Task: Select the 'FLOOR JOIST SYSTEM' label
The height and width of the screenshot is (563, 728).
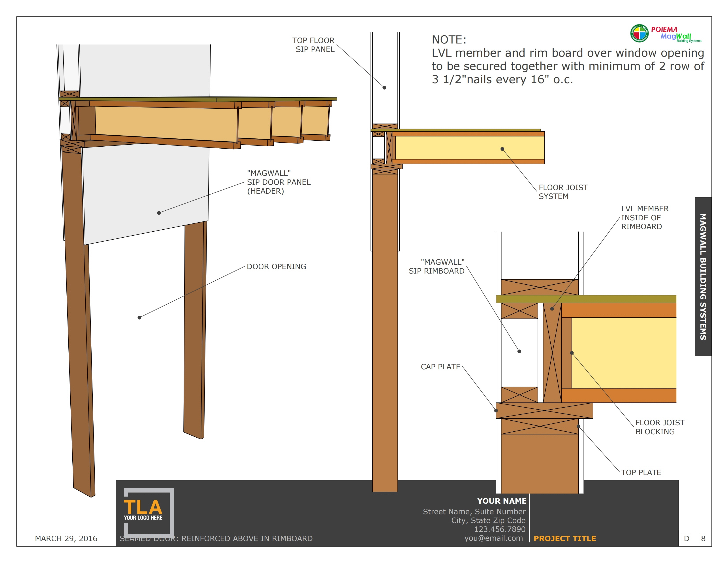Action: [563, 192]
